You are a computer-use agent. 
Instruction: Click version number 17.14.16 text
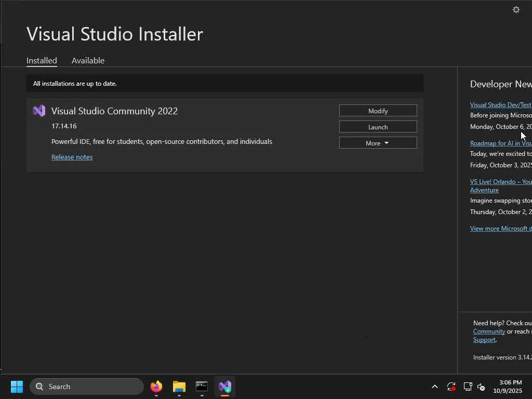(x=64, y=126)
